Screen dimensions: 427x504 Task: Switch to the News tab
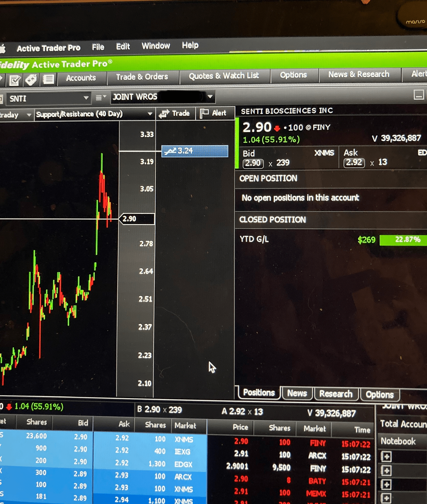coord(297,393)
